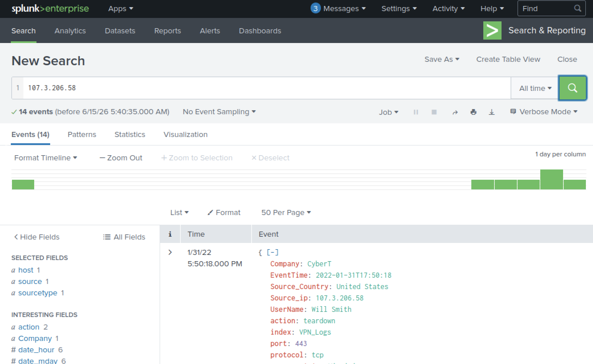The height and width of the screenshot is (364, 593).
Task: Switch to the Visualization tab
Action: (x=186, y=134)
